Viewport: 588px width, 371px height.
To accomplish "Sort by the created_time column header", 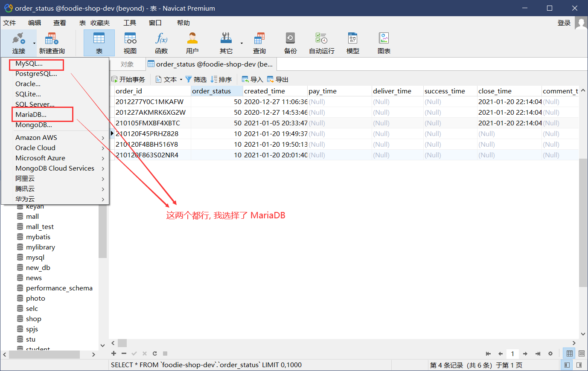I will pos(275,91).
